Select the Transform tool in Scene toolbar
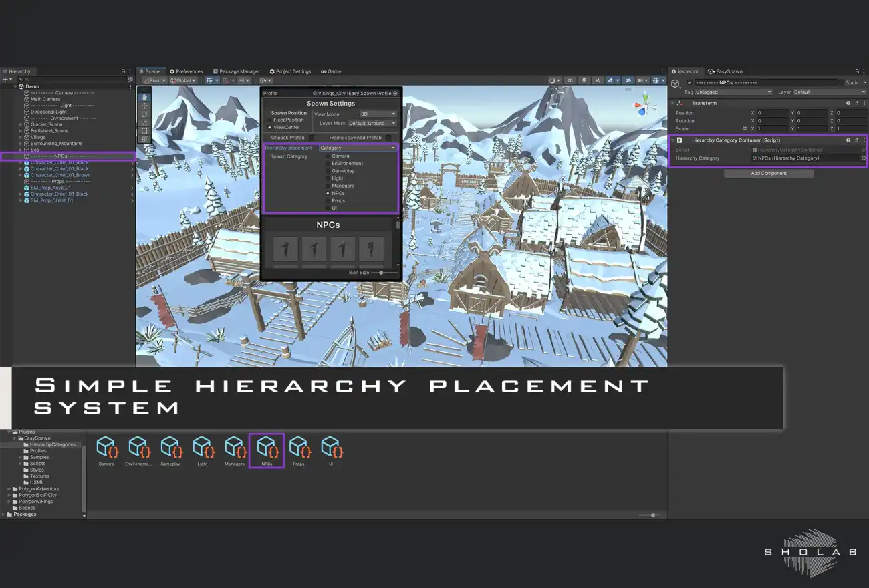Screen dimensions: 869x588 tap(145, 139)
